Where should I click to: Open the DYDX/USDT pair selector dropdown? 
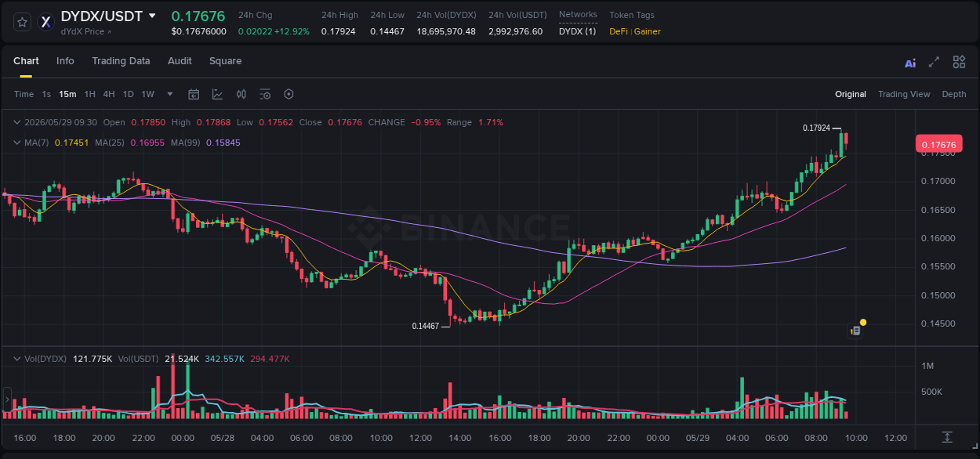click(x=152, y=16)
